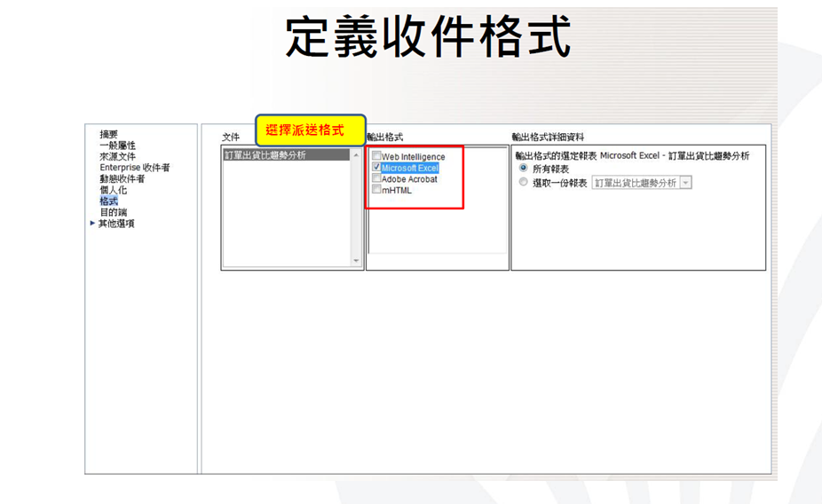Open the 摘要 section in navigation
This screenshot has height=504, width=822.
click(x=108, y=134)
